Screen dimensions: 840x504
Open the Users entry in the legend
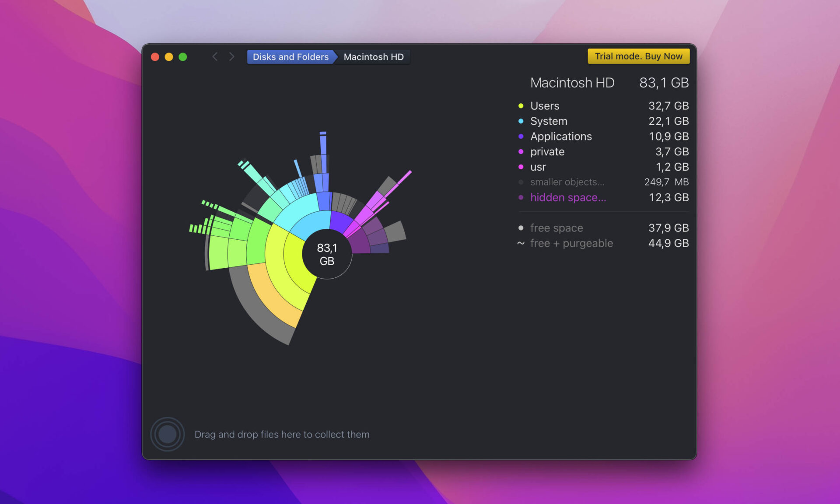pyautogui.click(x=545, y=105)
